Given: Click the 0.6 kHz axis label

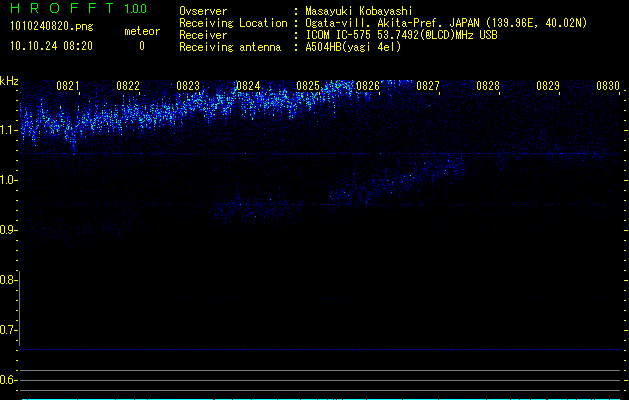Looking at the screenshot, I should click(x=7, y=380).
